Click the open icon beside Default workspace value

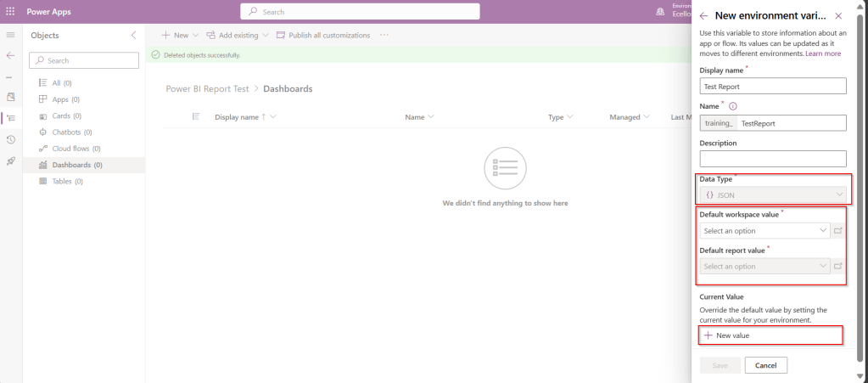coord(839,230)
